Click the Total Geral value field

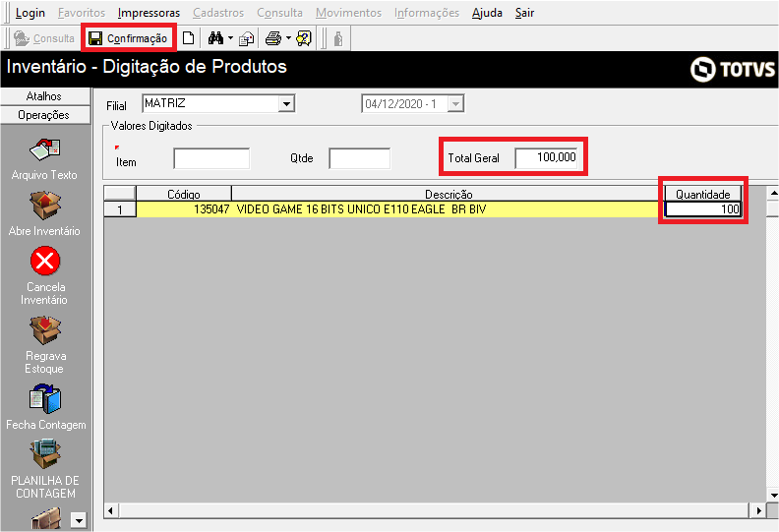pyautogui.click(x=546, y=158)
